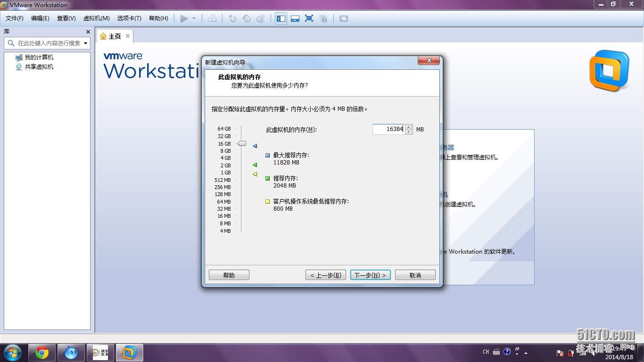Click the '4 MB' slider scale label
This screenshot has height=362, width=644.
pyautogui.click(x=225, y=231)
